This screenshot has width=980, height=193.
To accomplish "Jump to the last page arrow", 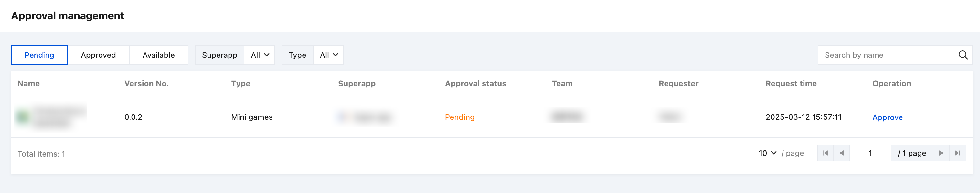I will click(957, 153).
